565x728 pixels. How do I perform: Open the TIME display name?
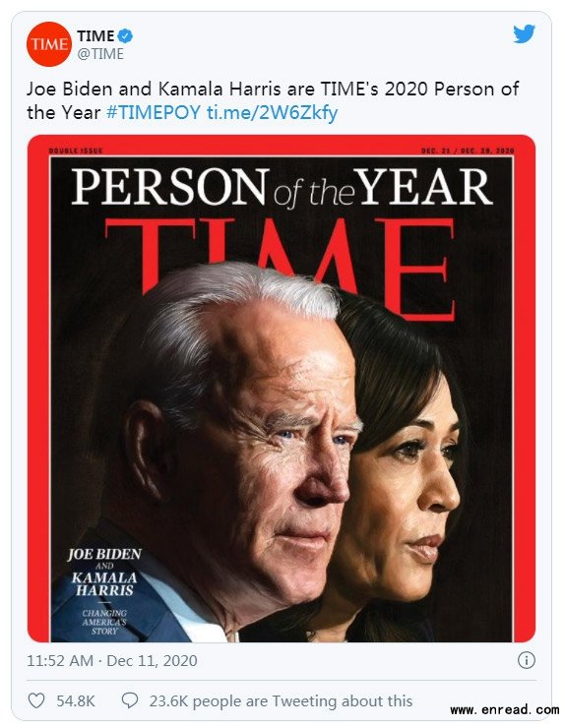pos(95,35)
